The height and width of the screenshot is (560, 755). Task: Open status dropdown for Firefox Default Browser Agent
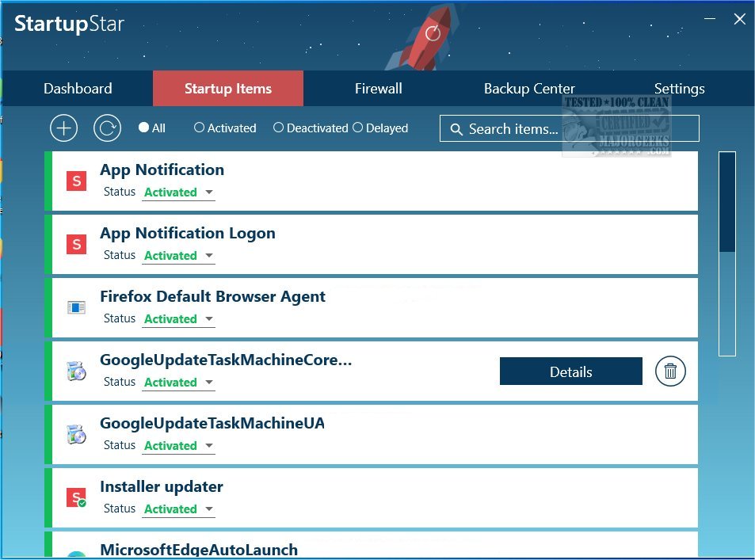click(178, 318)
